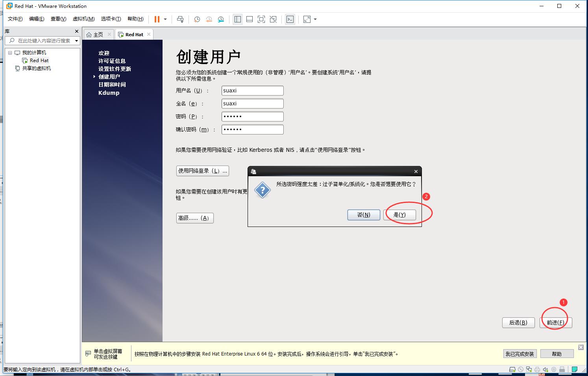This screenshot has height=376, width=588.
Task: Click the sound card status icon
Action: click(545, 369)
